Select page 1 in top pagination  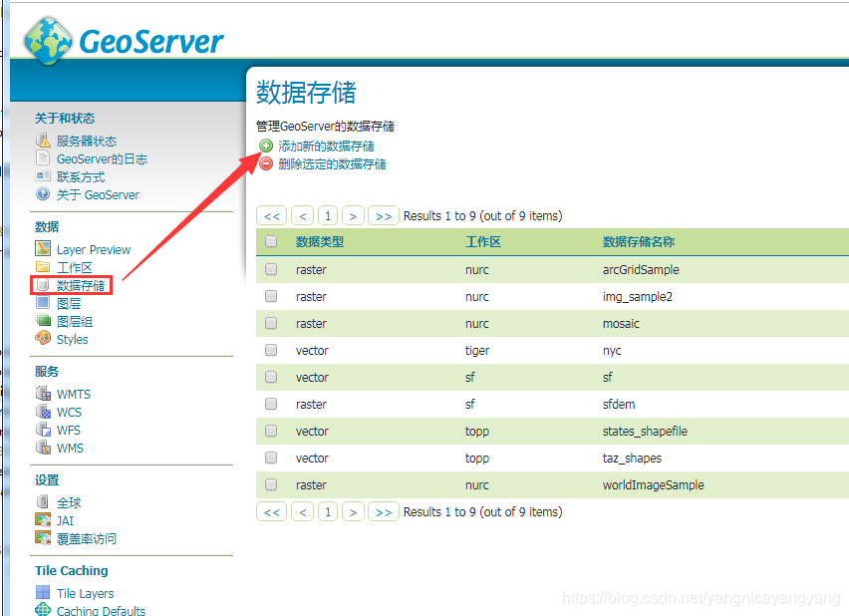point(328,215)
